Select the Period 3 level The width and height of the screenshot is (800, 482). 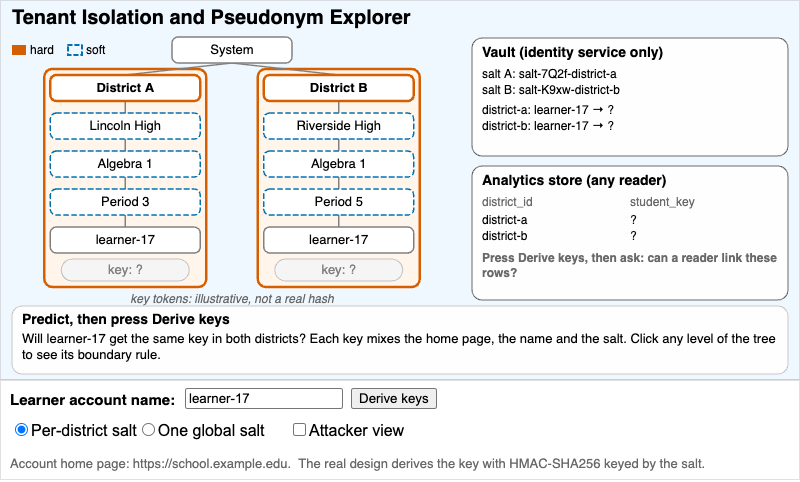pyautogui.click(x=125, y=202)
